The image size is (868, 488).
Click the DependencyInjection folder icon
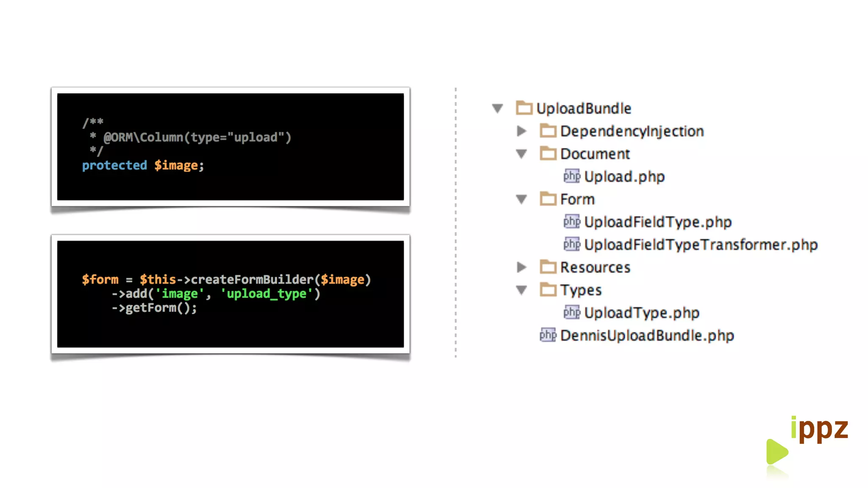pyautogui.click(x=548, y=131)
